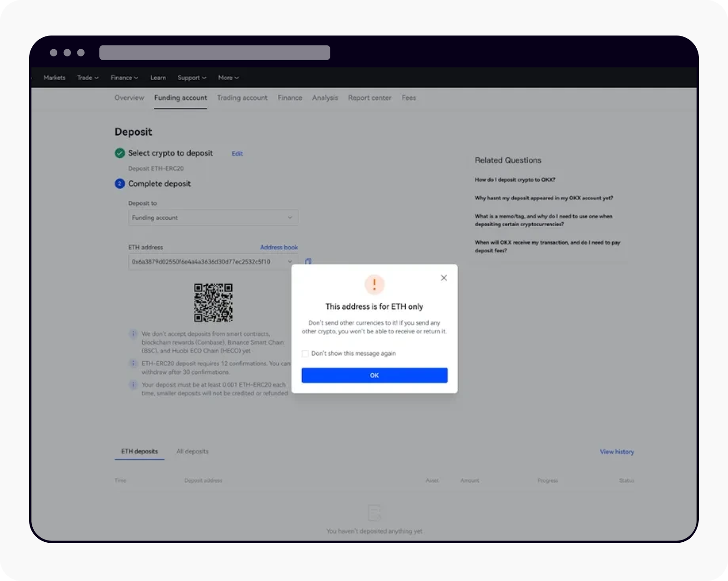Click the QR code image

coord(213,303)
